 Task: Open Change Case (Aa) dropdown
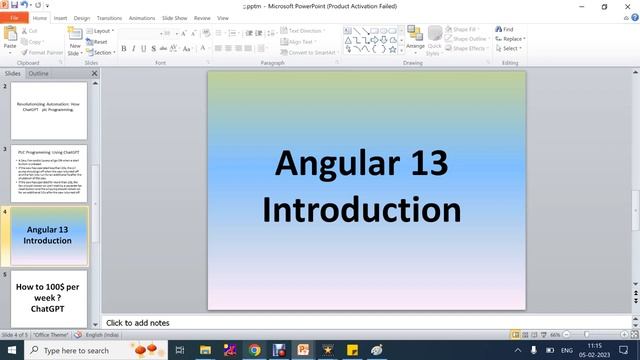coord(187,49)
